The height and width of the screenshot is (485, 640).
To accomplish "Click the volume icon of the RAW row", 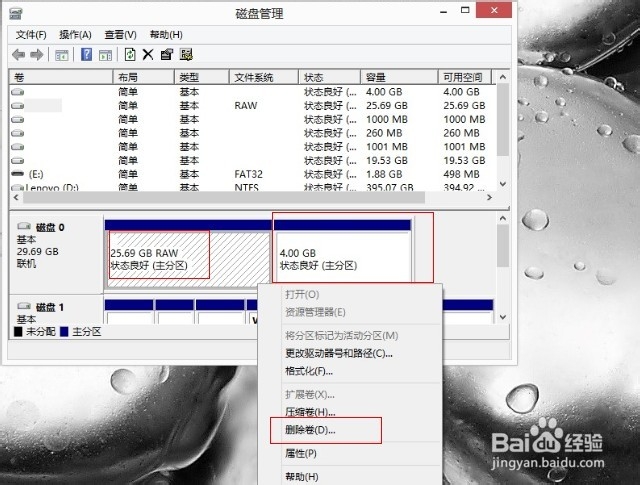I will pos(18,106).
